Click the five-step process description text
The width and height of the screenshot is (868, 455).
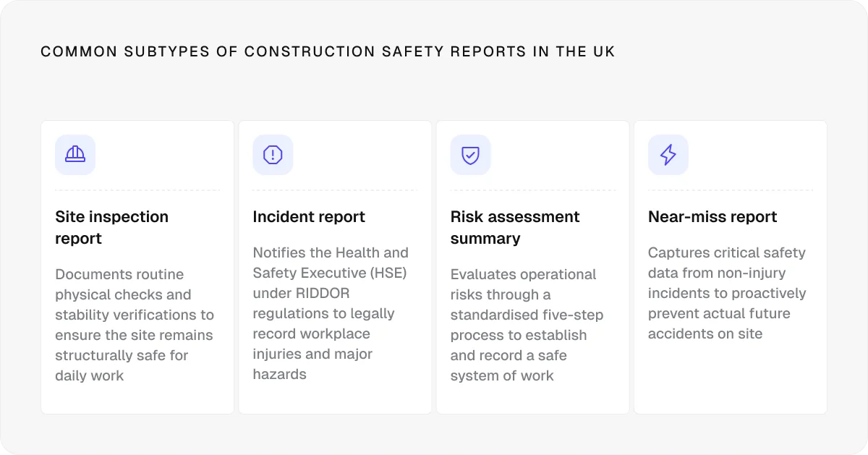[x=527, y=325]
